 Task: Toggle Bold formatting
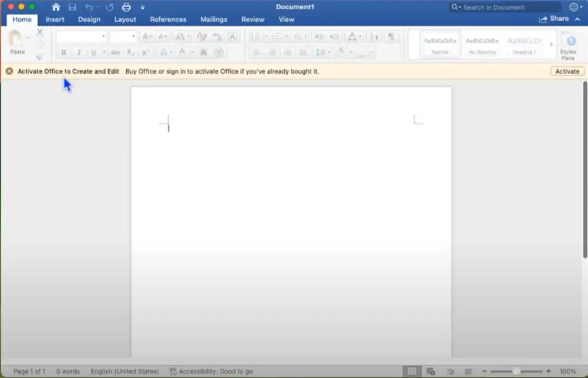point(64,53)
